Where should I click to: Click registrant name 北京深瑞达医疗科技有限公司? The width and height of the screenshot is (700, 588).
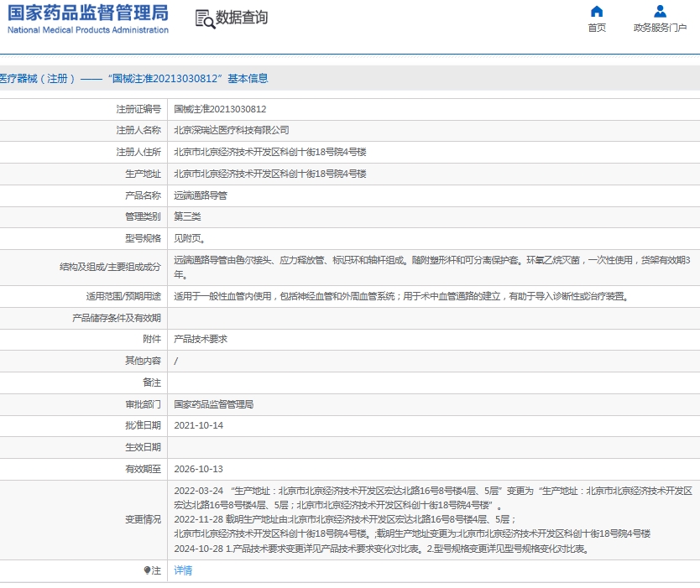click(232, 130)
